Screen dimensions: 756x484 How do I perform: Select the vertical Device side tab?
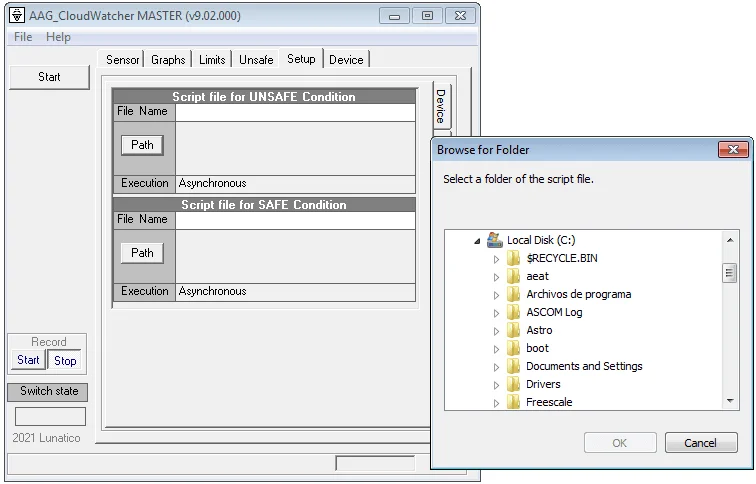point(441,106)
